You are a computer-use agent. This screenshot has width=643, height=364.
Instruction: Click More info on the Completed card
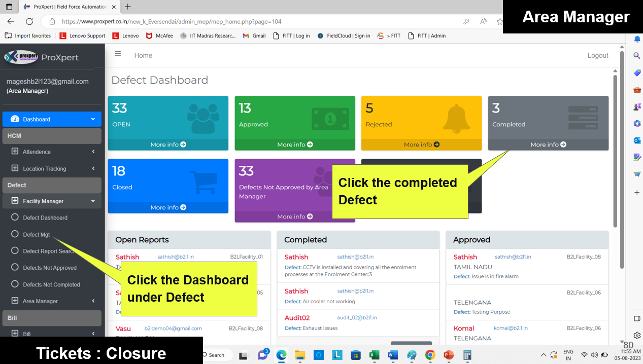(x=548, y=145)
